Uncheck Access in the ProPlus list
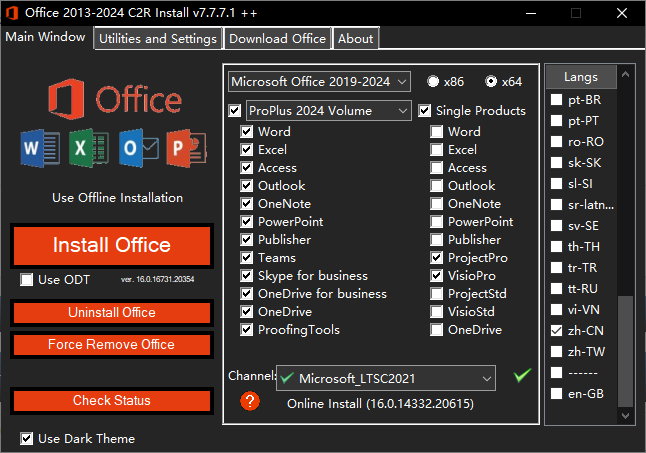 (x=247, y=168)
